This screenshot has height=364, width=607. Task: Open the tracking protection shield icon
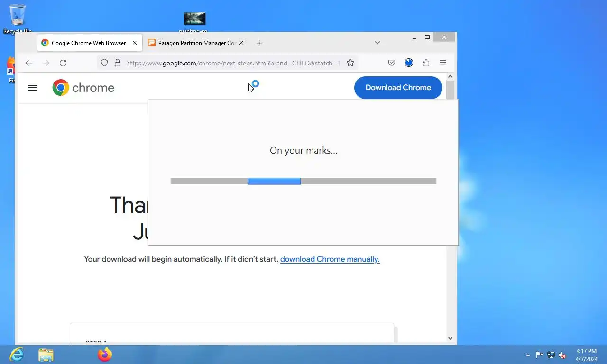(x=104, y=63)
